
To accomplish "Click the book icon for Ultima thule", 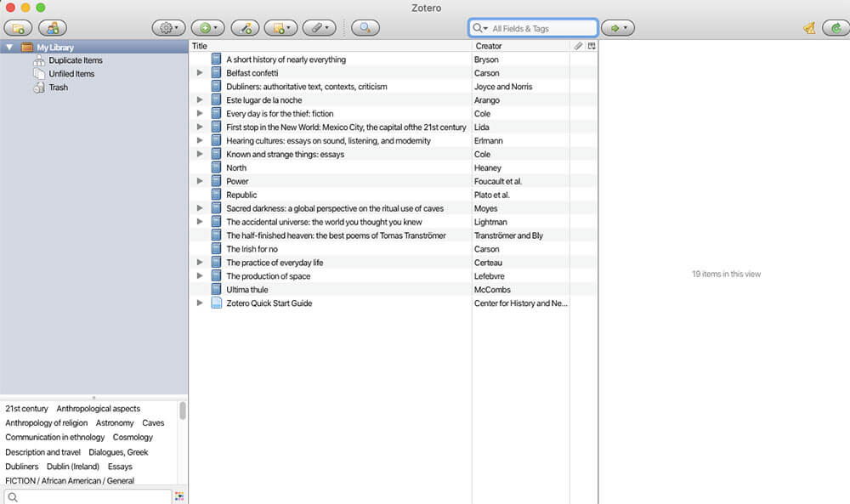I will click(216, 289).
